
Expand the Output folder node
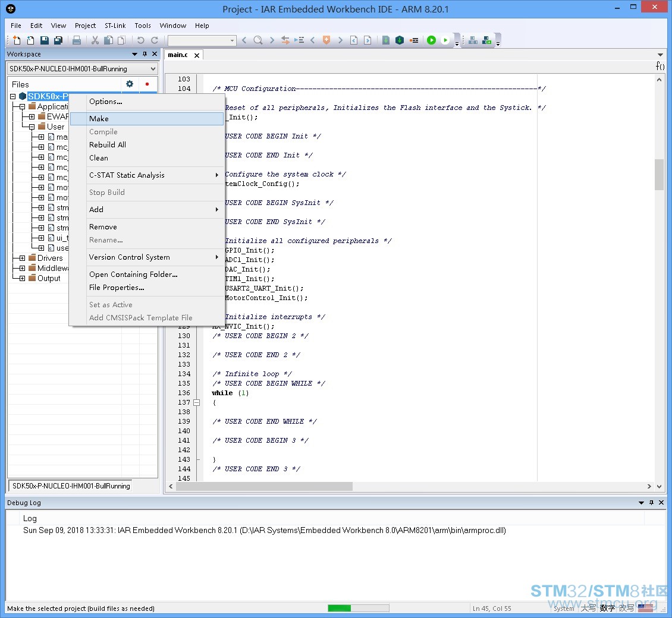click(22, 278)
